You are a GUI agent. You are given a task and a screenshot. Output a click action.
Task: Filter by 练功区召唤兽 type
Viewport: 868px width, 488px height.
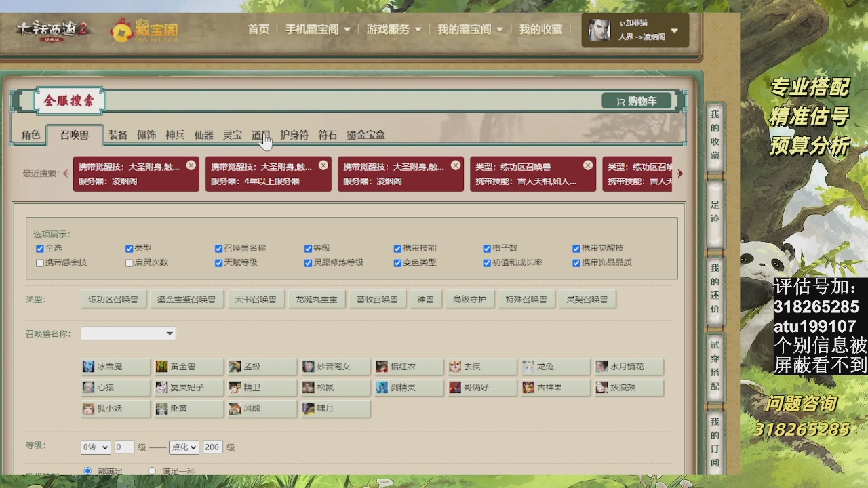pyautogui.click(x=113, y=299)
